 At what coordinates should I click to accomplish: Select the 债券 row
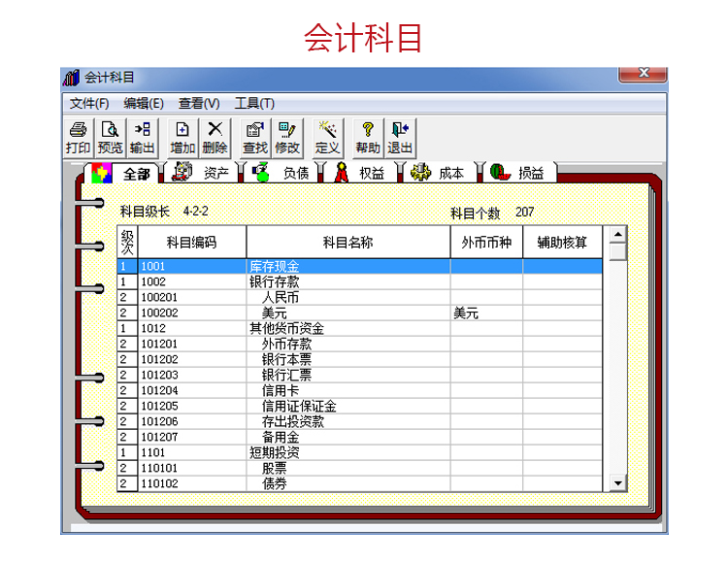360,483
